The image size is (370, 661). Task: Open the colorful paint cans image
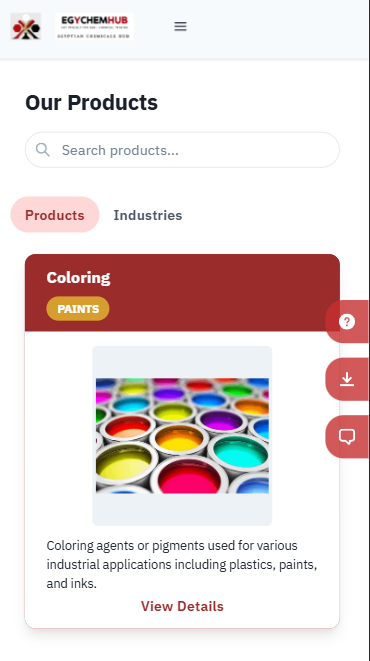tap(182, 435)
